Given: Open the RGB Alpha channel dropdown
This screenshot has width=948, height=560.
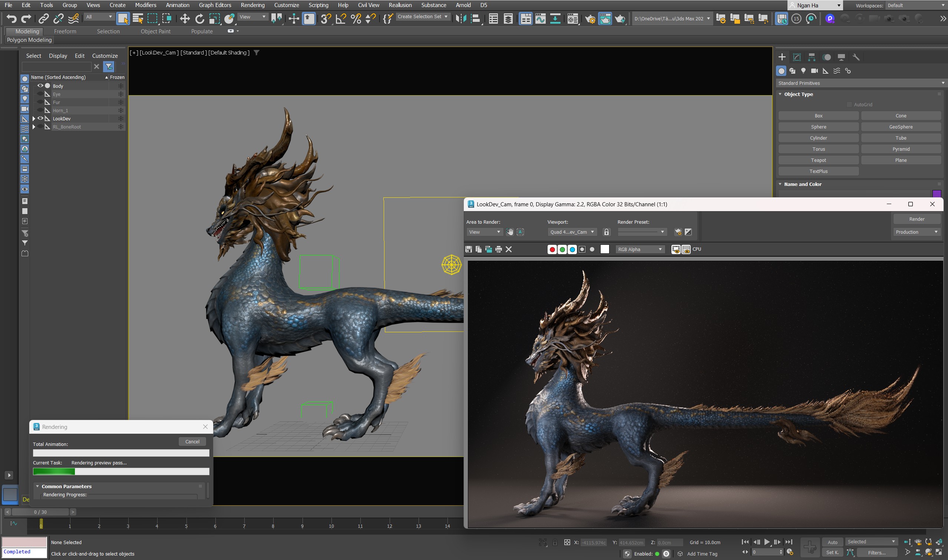Looking at the screenshot, I should (640, 249).
